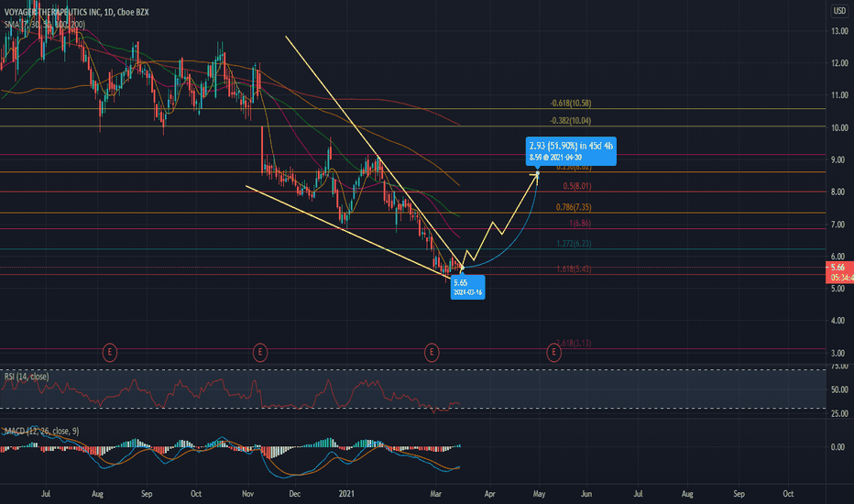854x504 pixels.
Task: Click the Nov label on time axis
Action: pyautogui.click(x=247, y=494)
